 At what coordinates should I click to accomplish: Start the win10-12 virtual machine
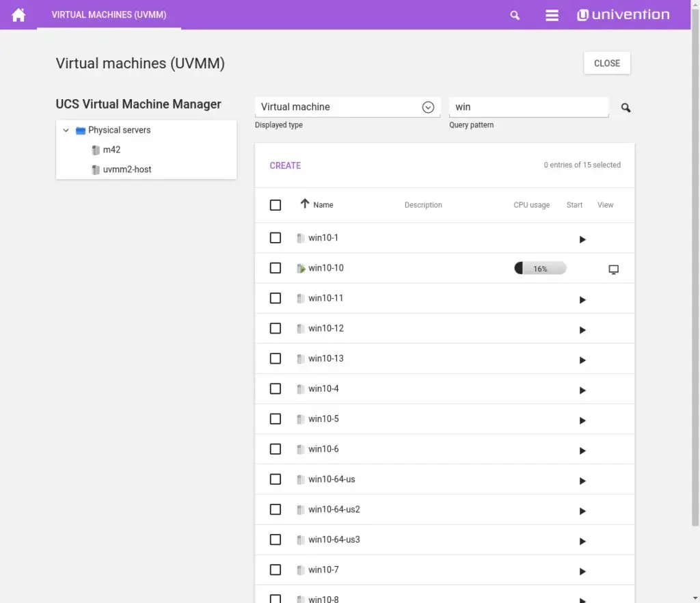click(582, 330)
